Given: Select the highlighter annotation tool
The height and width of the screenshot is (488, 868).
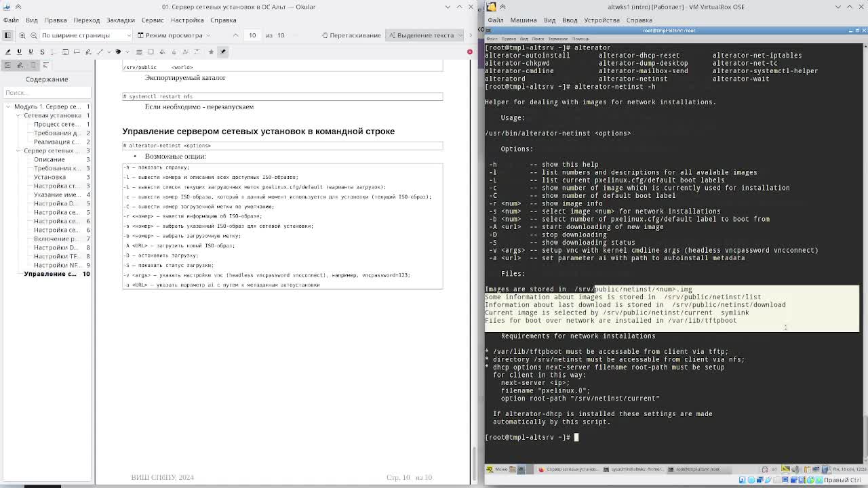Looking at the screenshot, I should (x=7, y=52).
